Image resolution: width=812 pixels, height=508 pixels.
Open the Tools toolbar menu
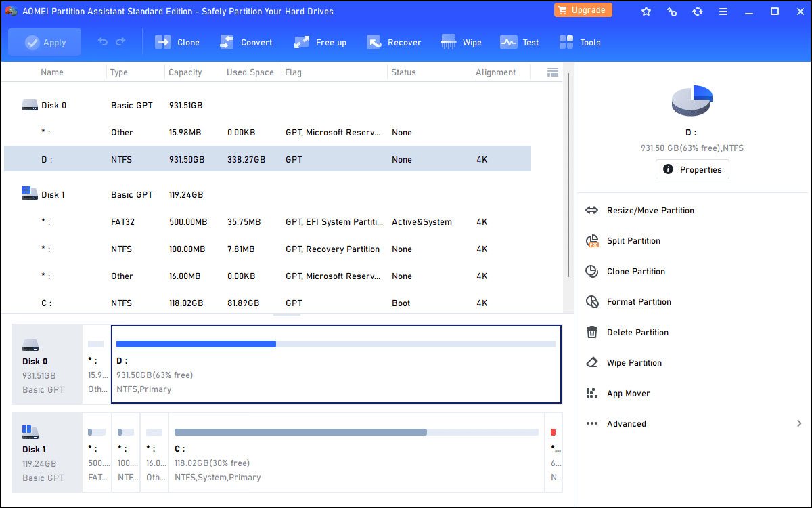(580, 42)
